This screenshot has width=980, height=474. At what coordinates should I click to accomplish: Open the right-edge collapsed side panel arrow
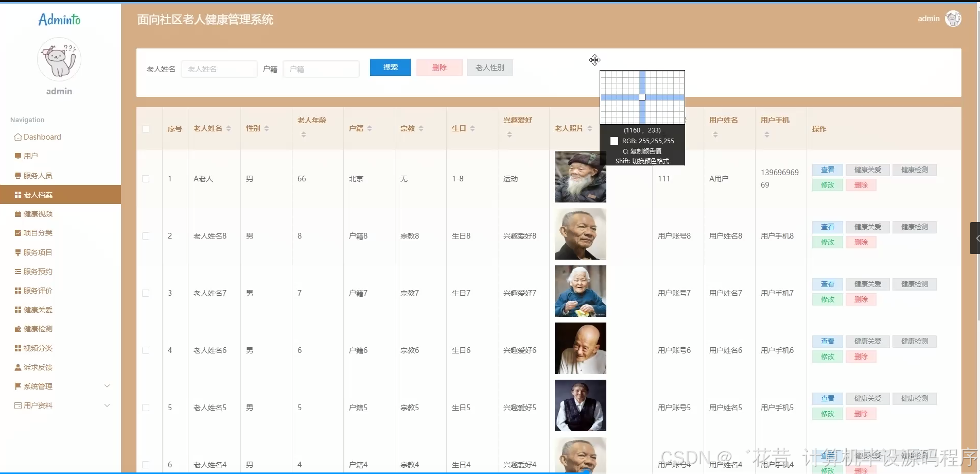976,238
